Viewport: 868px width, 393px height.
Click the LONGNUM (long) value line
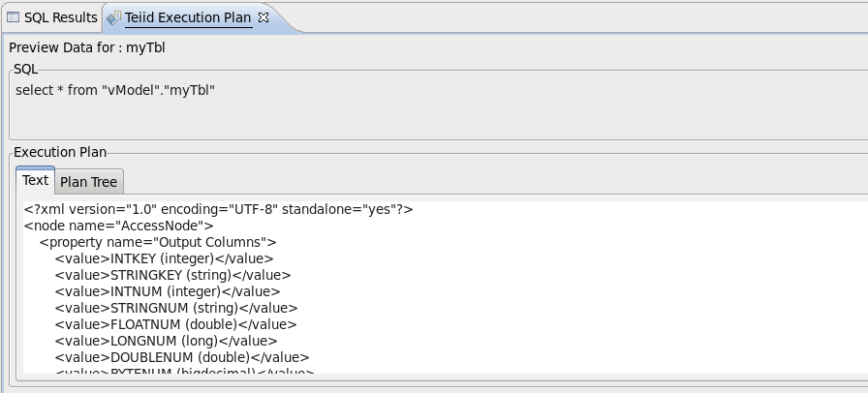click(166, 341)
